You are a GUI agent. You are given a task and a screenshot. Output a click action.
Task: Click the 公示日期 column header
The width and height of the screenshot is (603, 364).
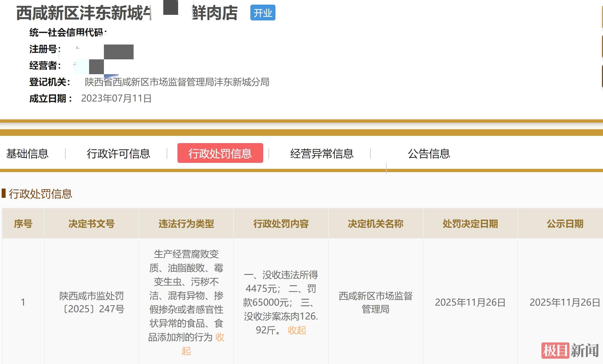[x=565, y=224]
